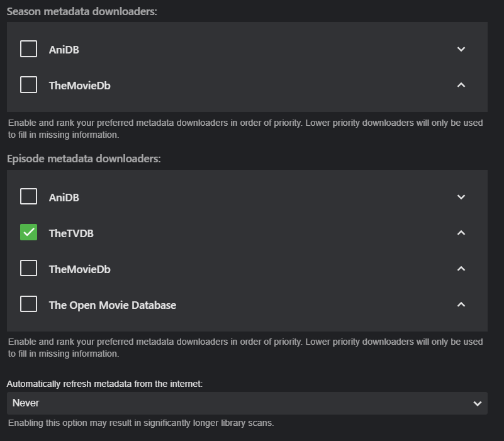Screen dimensions: 504x441
Task: Enable AniDB for Episode metadata
Action: pos(28,197)
